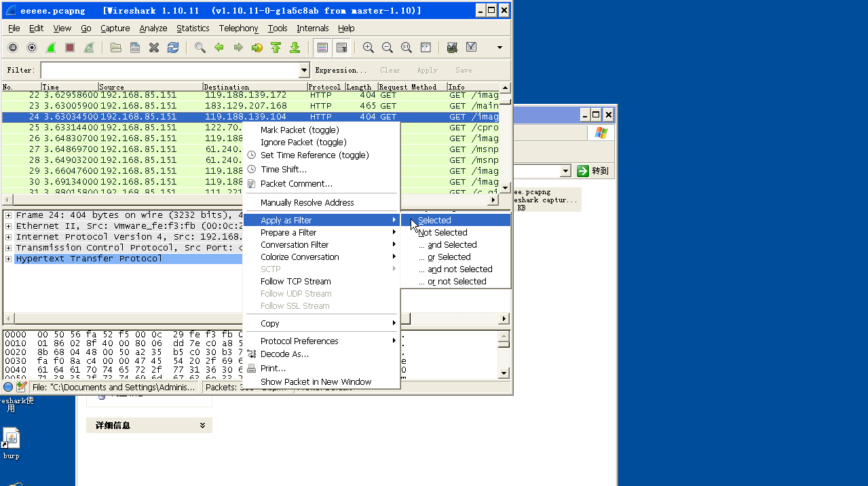Click inside the display Filter text field
Viewport: 868px width, 486px height.
click(170, 70)
